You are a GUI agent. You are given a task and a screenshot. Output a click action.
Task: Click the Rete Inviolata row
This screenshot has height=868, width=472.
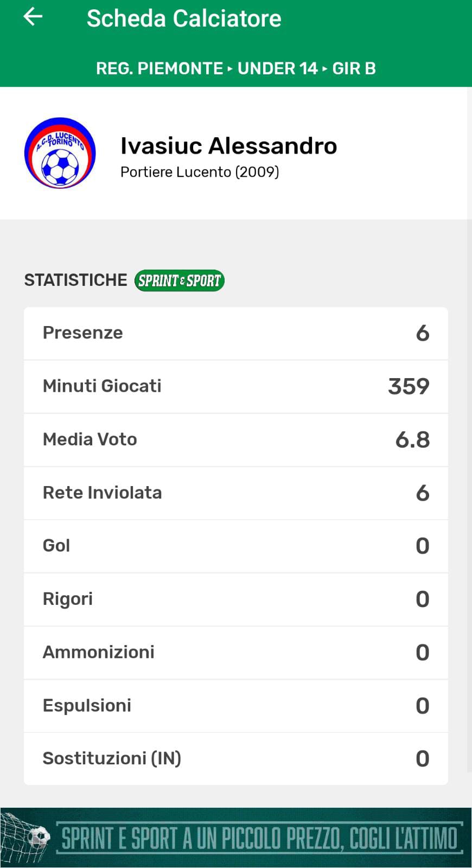click(236, 493)
